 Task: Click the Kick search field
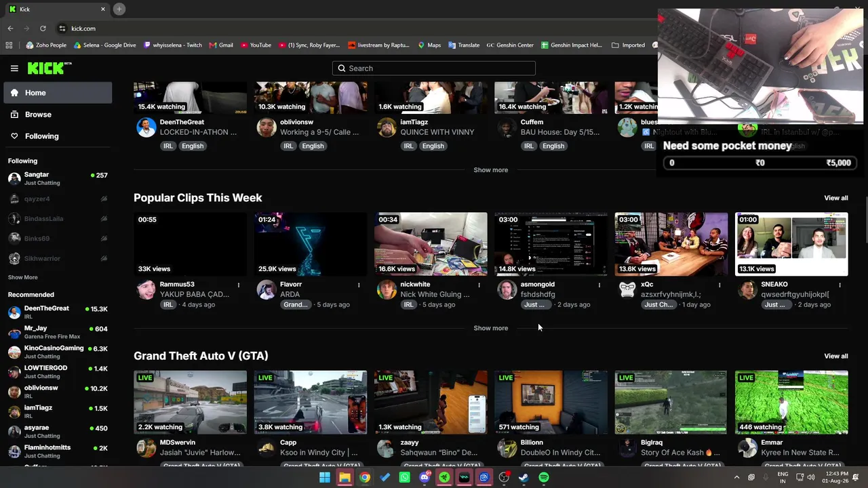click(x=434, y=68)
